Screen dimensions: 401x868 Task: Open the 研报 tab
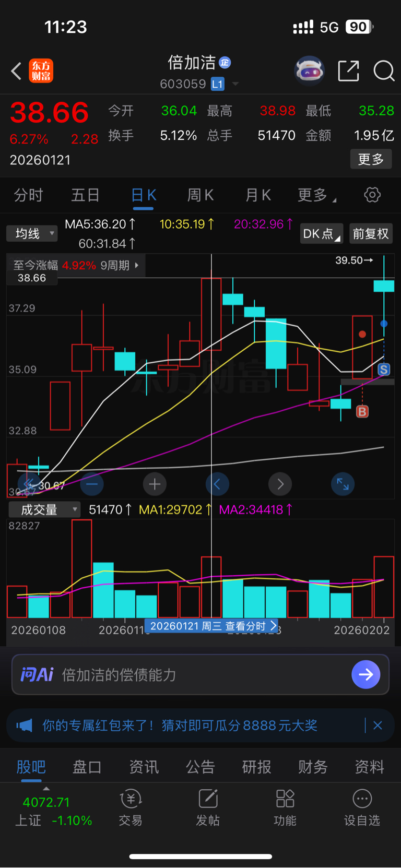256,767
